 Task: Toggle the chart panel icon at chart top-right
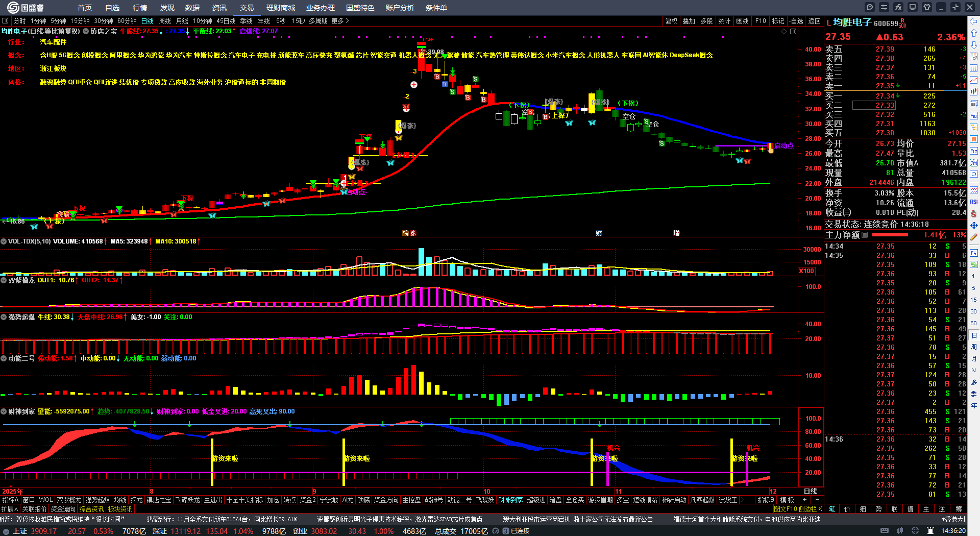[x=793, y=31]
